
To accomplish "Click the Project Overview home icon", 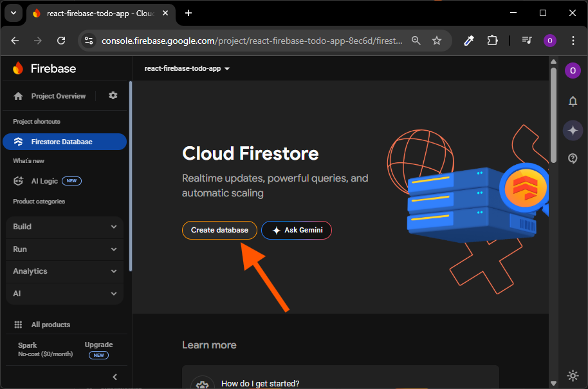I will tap(18, 96).
